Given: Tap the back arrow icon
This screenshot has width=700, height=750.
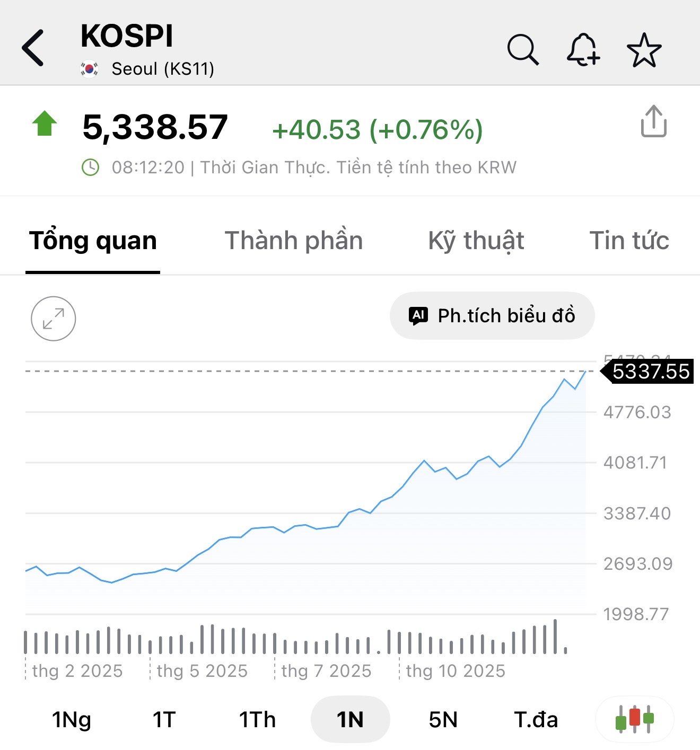Looking at the screenshot, I should click(x=33, y=48).
